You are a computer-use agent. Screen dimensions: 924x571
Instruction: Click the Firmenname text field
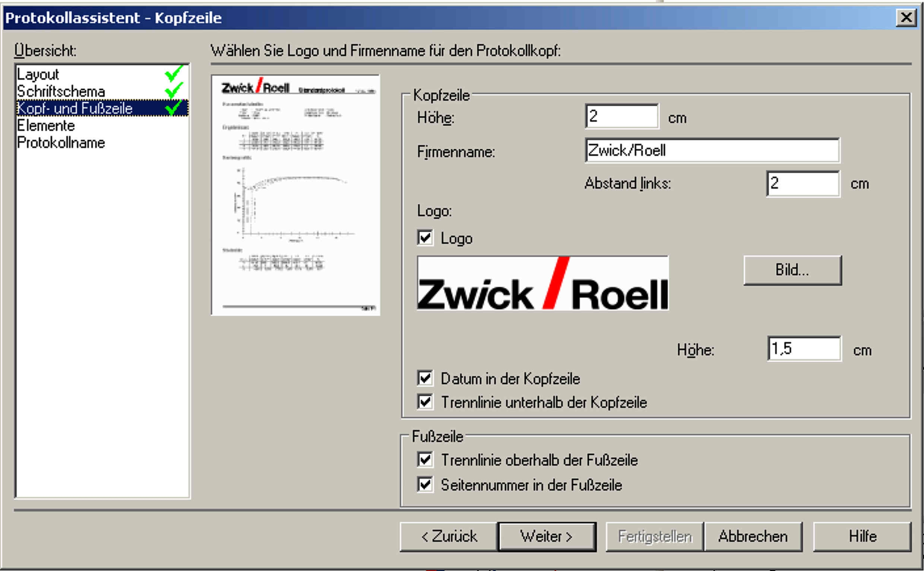click(712, 150)
